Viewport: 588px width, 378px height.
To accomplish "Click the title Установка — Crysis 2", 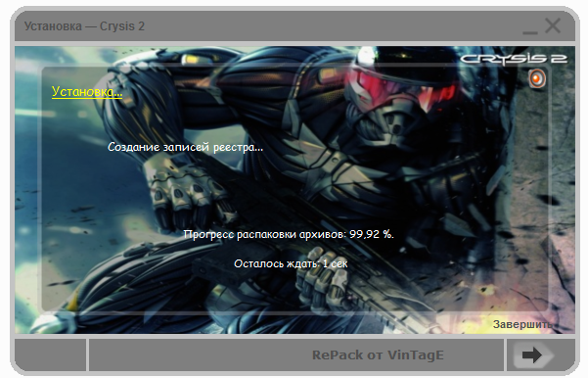I will [x=84, y=26].
